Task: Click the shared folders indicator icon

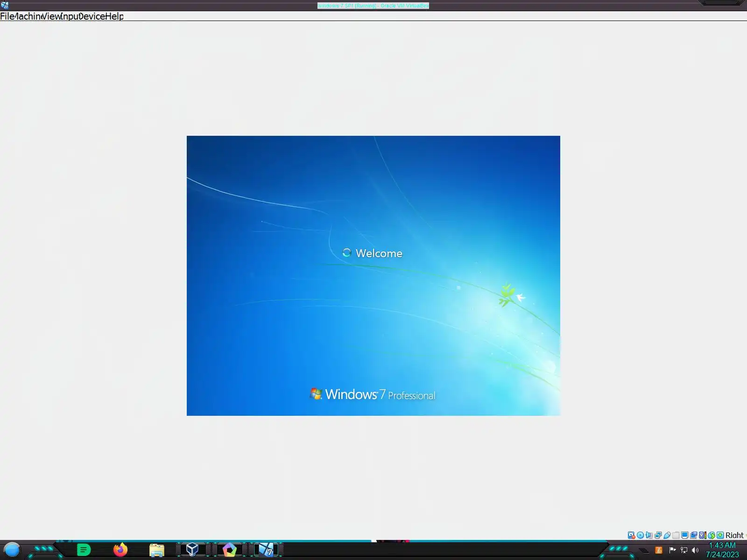Action: (676, 535)
